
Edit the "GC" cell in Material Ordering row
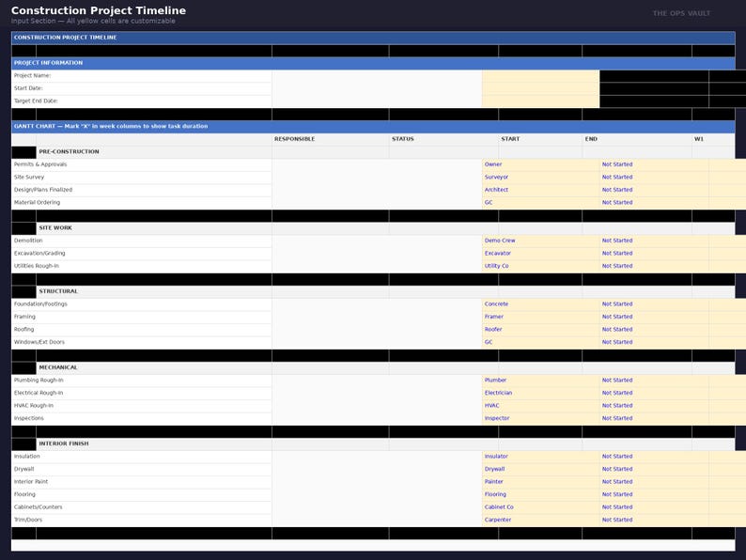pyautogui.click(x=540, y=203)
